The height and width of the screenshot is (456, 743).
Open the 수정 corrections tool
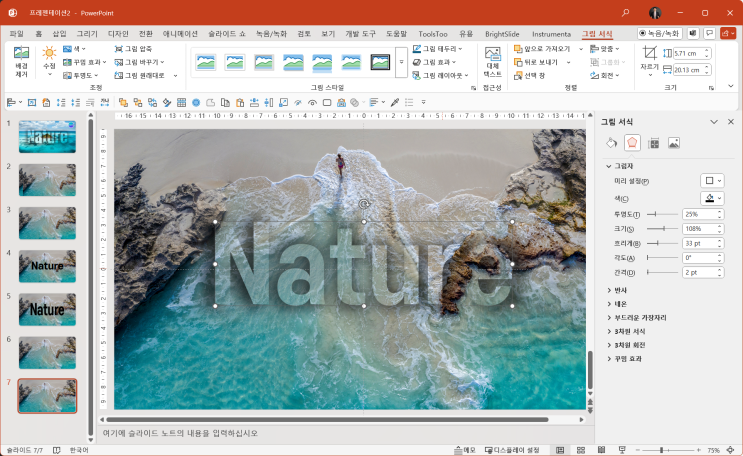[49, 58]
